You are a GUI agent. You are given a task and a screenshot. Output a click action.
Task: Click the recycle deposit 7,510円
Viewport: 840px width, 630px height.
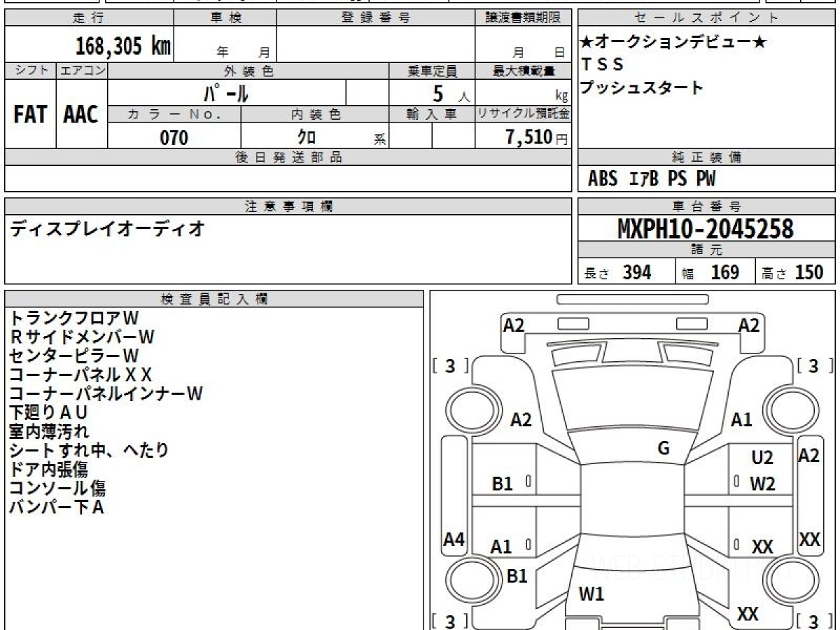pyautogui.click(x=536, y=137)
